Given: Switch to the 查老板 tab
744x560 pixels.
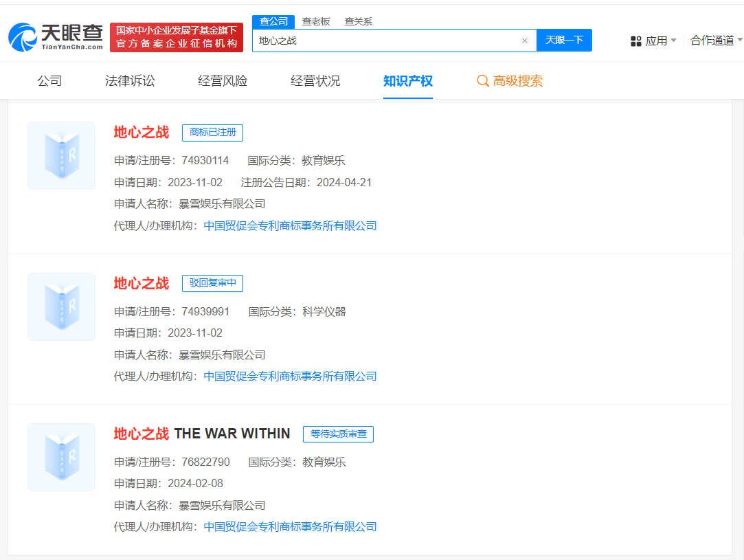Looking at the screenshot, I should coord(317,21).
